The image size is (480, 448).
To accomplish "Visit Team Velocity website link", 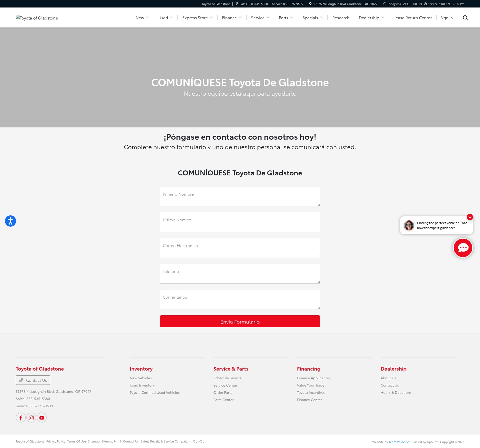I will (x=399, y=442).
